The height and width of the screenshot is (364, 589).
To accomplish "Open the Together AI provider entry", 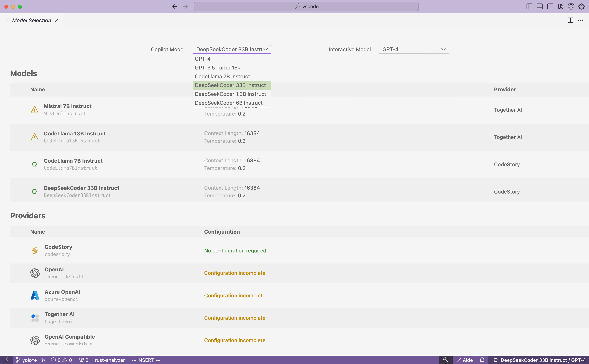I will click(59, 314).
